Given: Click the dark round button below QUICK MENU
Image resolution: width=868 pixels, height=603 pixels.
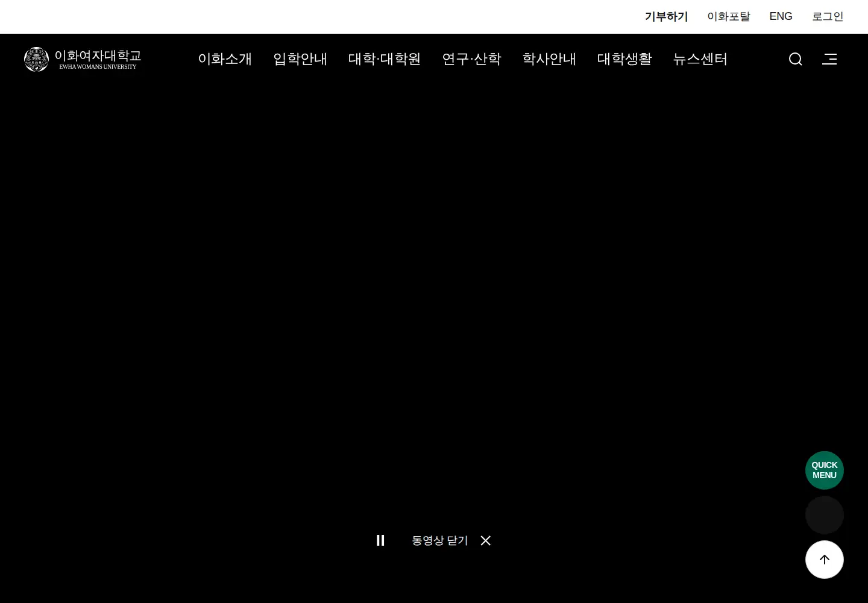Looking at the screenshot, I should point(824,515).
